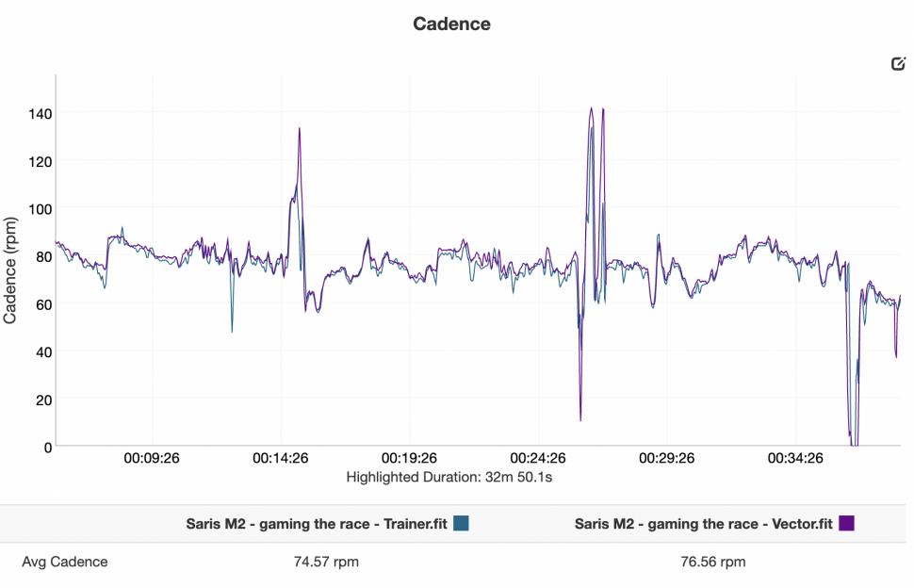Select the Vector.fit series legend label
The height and width of the screenshot is (588, 914).
(x=704, y=524)
